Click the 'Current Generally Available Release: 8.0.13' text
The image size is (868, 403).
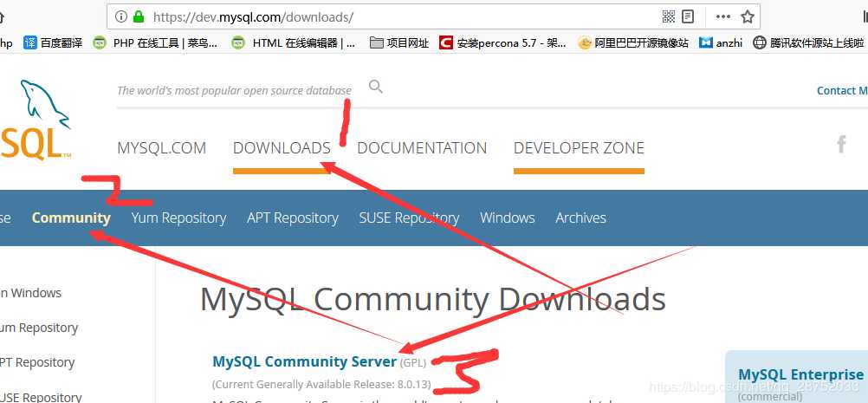coord(321,384)
